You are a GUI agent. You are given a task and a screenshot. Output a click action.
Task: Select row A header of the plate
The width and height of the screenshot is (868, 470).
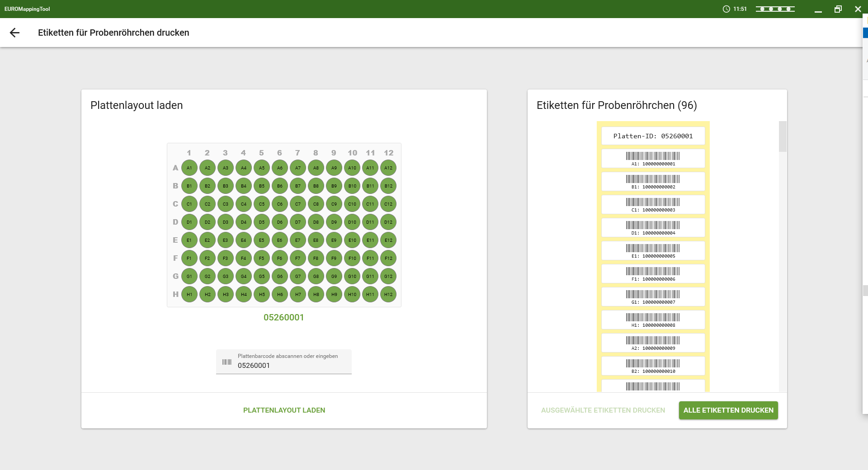[x=175, y=168]
